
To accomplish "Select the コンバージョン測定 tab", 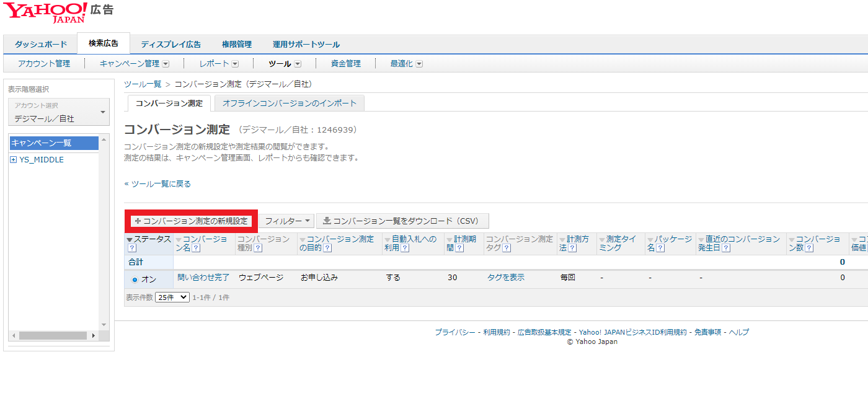I will (169, 104).
